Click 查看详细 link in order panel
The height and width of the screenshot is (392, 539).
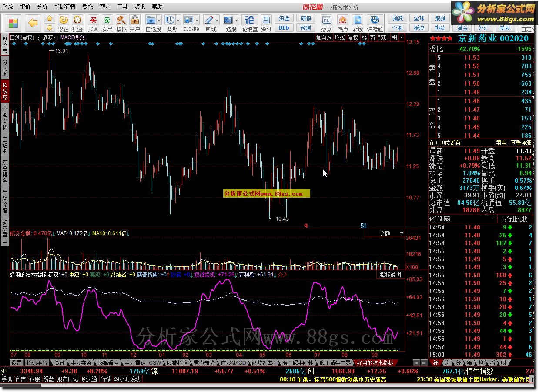(x=521, y=143)
